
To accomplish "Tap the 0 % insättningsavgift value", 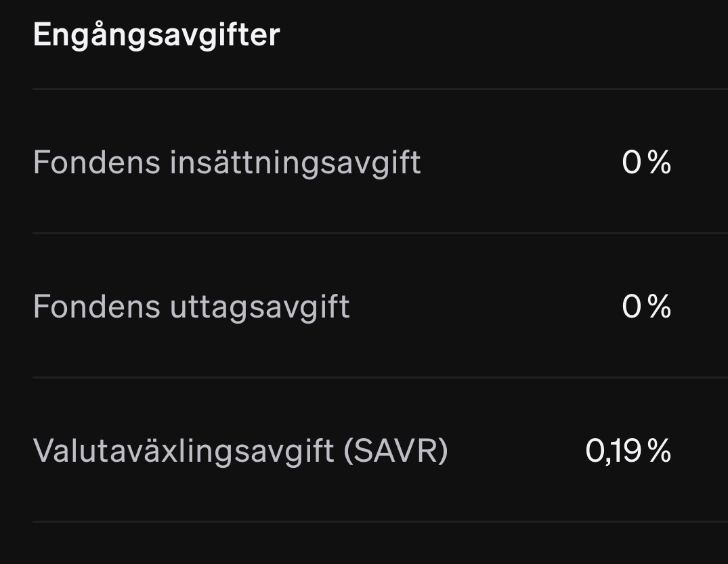I will coord(646,163).
